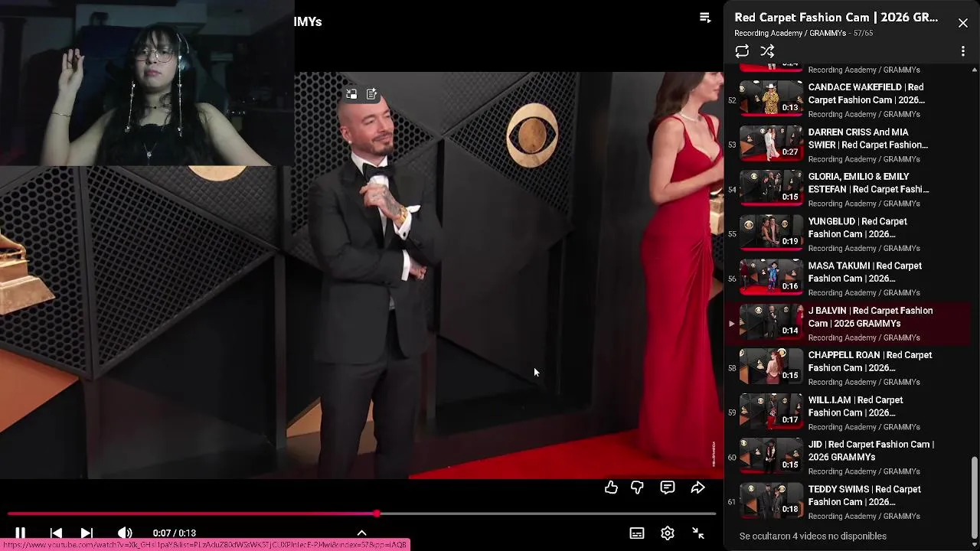Viewport: 980px width, 551px height.
Task: Click the YUNGBLUD video thumbnail
Action: click(772, 231)
